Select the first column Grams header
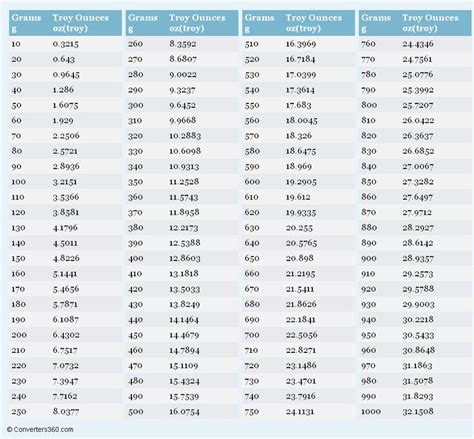This screenshot has height=439, width=474. 26,23
